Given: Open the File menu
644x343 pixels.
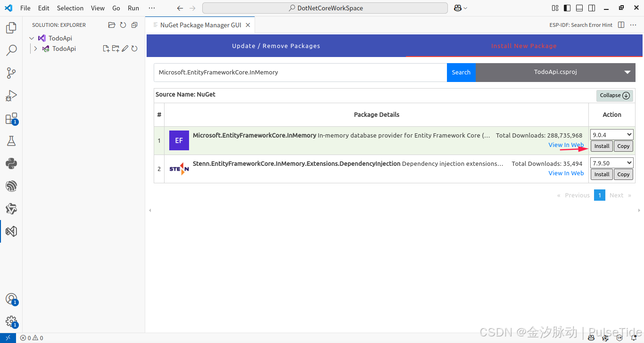Looking at the screenshot, I should (25, 8).
